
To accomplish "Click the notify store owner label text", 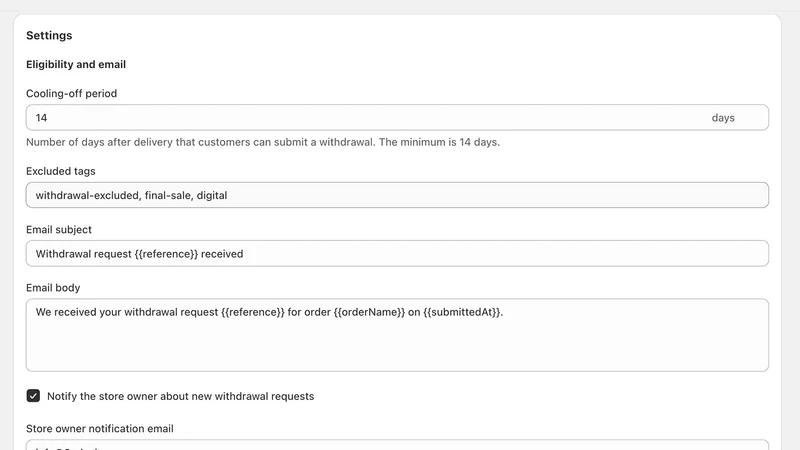I will tap(181, 396).
